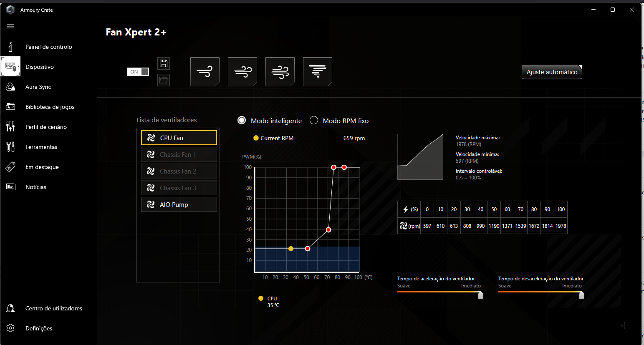Image resolution: width=644 pixels, height=345 pixels.
Task: Open Ferramentas section
Action: click(x=41, y=147)
